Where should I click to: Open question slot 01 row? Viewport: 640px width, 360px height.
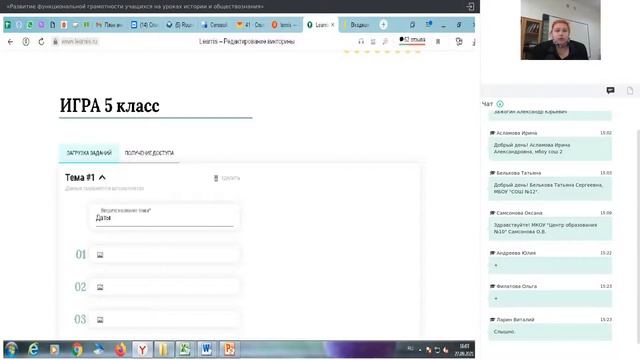(164, 254)
